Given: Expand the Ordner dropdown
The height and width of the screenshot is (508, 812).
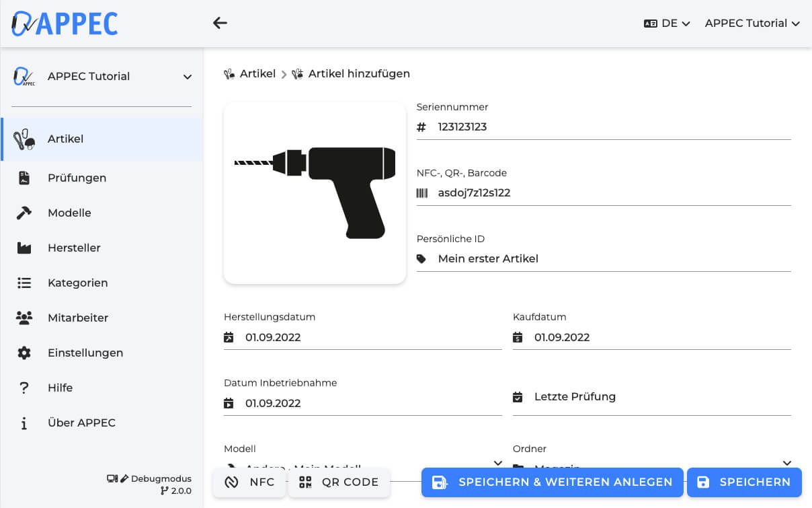Looking at the screenshot, I should (x=786, y=464).
